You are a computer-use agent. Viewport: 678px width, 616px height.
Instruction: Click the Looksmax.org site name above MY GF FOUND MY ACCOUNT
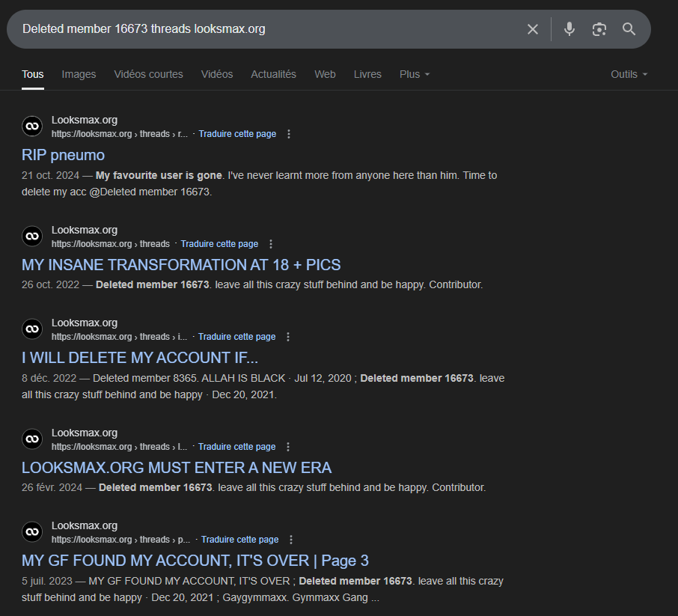[x=85, y=525]
